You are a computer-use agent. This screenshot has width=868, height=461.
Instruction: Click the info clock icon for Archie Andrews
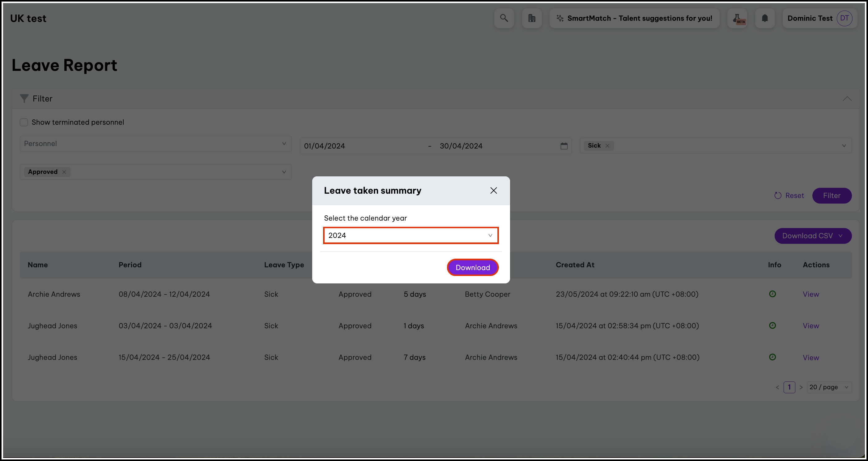click(x=772, y=294)
